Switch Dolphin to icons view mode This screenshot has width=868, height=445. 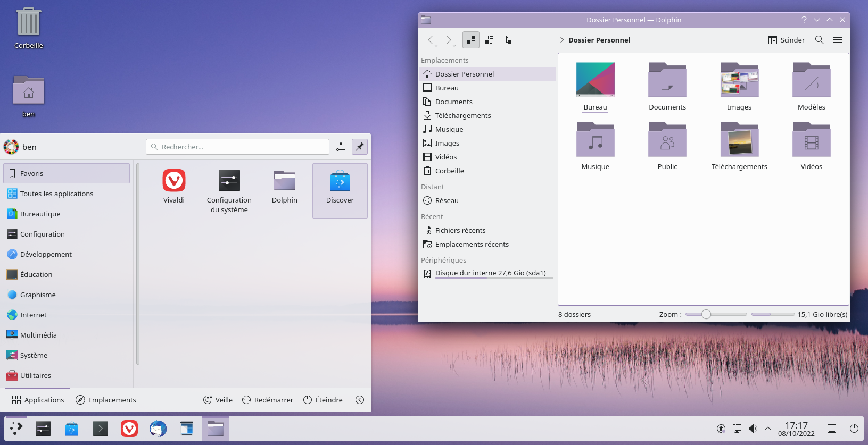point(471,40)
